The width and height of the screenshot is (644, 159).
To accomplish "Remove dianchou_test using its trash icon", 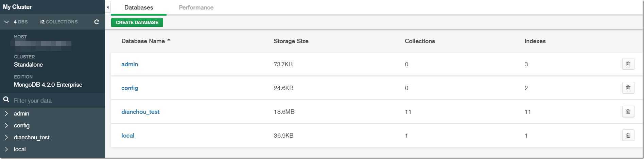I will coord(628,111).
